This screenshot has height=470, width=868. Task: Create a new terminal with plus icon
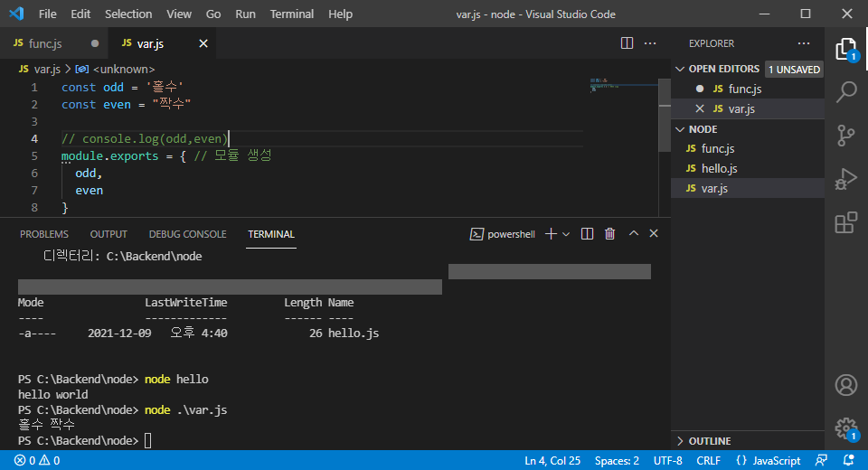tap(551, 234)
